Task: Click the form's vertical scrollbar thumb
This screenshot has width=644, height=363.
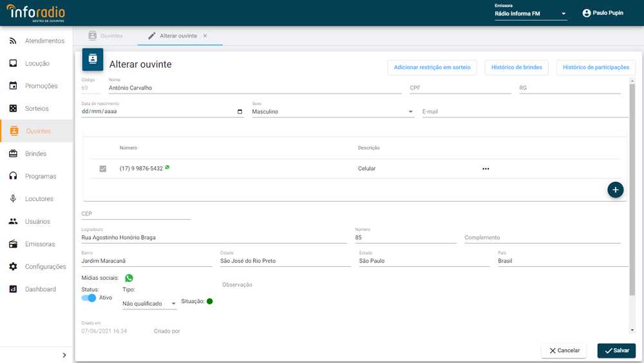Action: tap(632, 189)
